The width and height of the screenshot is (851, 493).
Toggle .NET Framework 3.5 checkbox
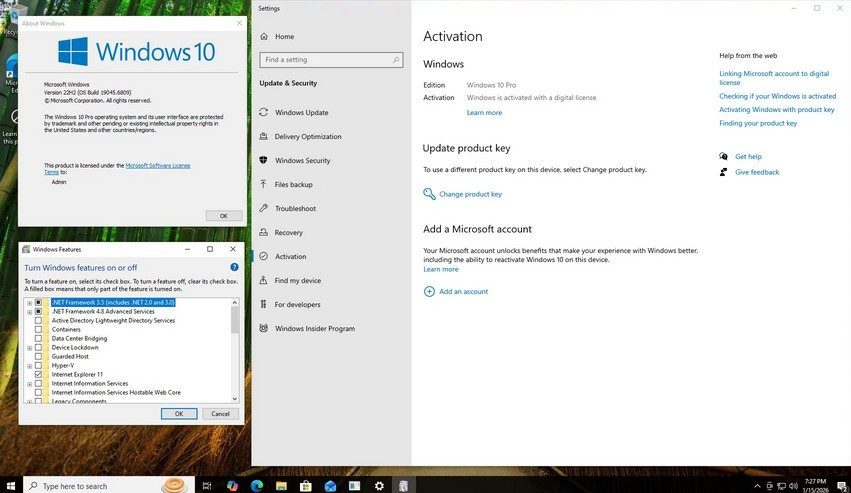tap(39, 302)
